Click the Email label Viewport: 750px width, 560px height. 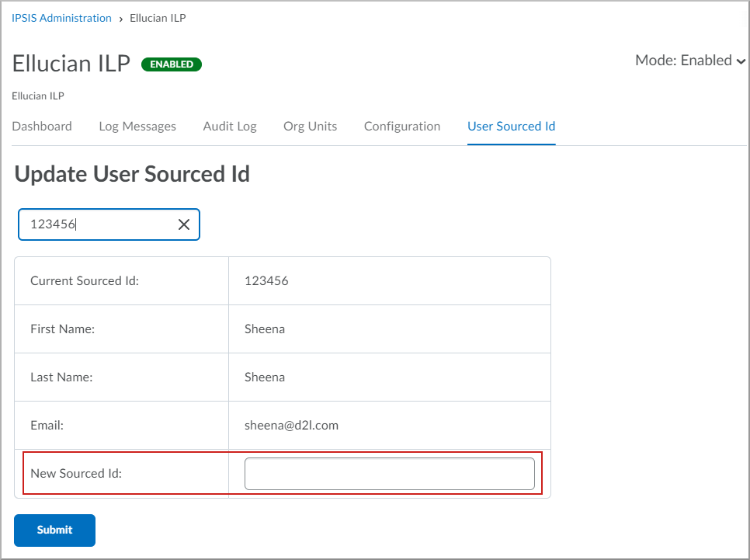[x=47, y=426]
